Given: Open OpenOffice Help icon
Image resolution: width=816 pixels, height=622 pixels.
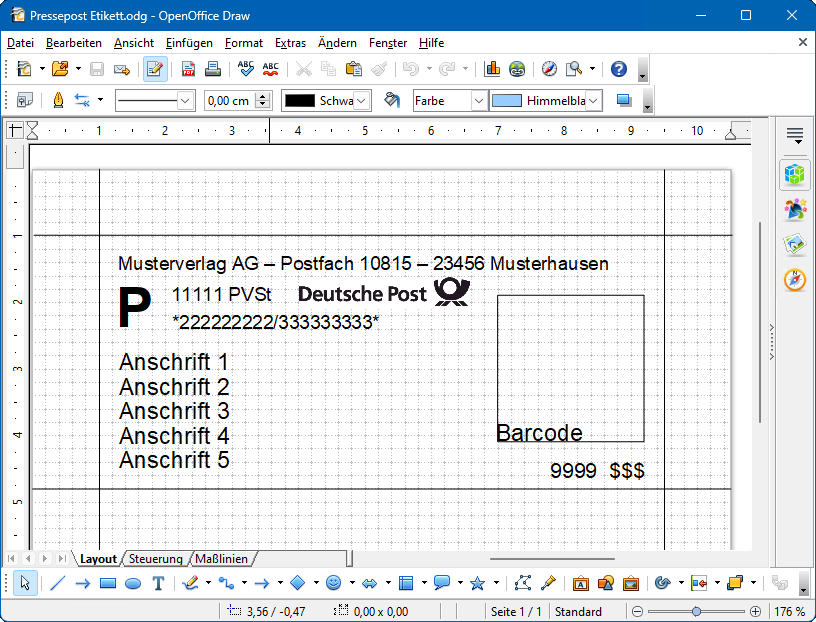Looking at the screenshot, I should click(x=619, y=69).
